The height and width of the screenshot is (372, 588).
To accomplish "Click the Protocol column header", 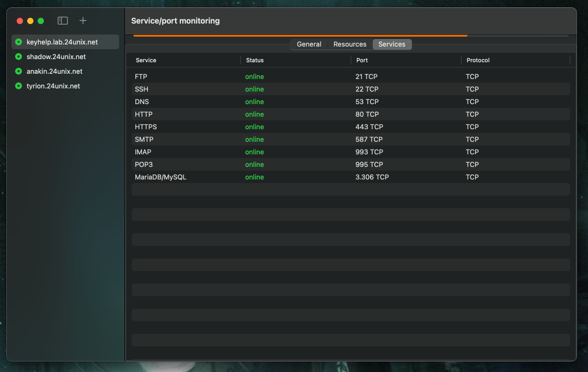I will click(x=478, y=60).
